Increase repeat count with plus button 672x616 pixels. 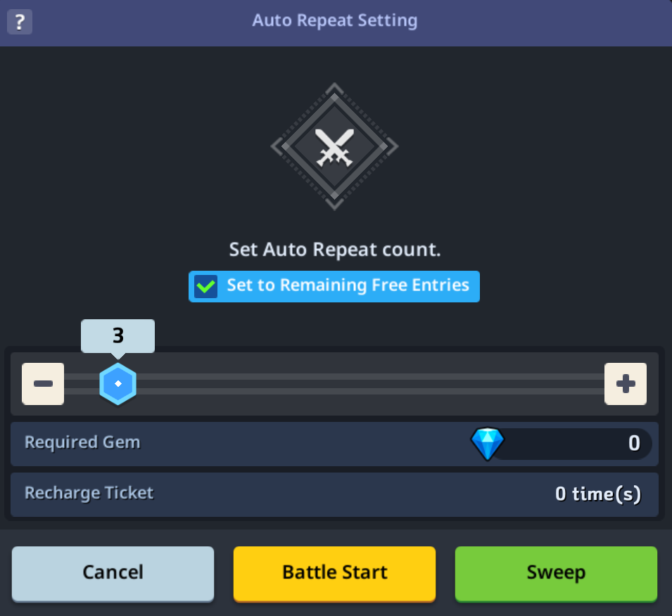pyautogui.click(x=626, y=384)
